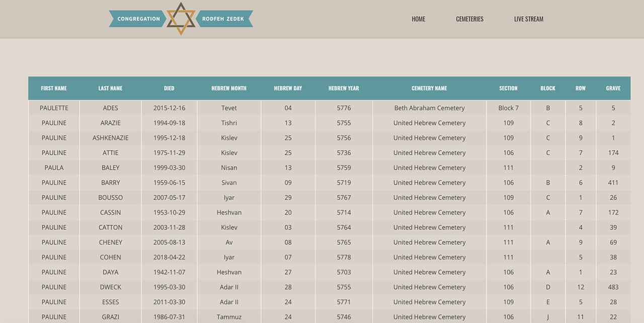Click the Hebrew year 5767
644x323 pixels.
pos(344,198)
